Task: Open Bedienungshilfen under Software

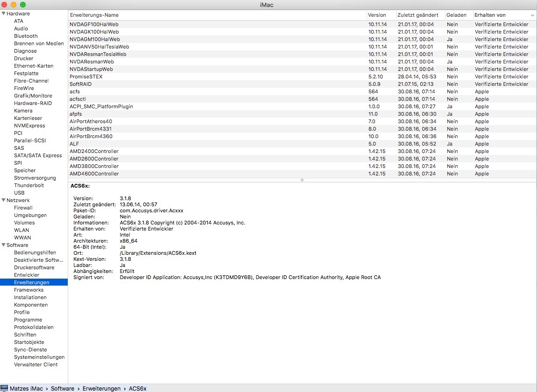Action: pyautogui.click(x=35, y=252)
